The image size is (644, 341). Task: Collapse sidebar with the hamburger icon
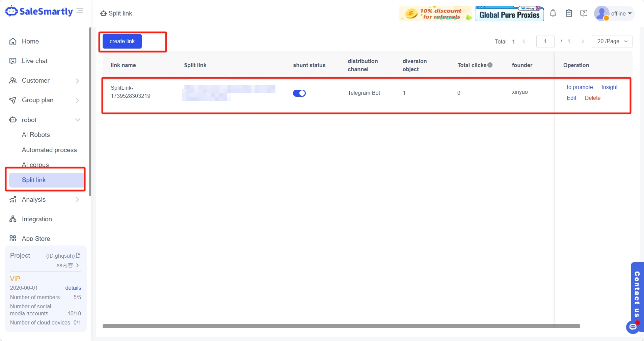[x=80, y=11]
